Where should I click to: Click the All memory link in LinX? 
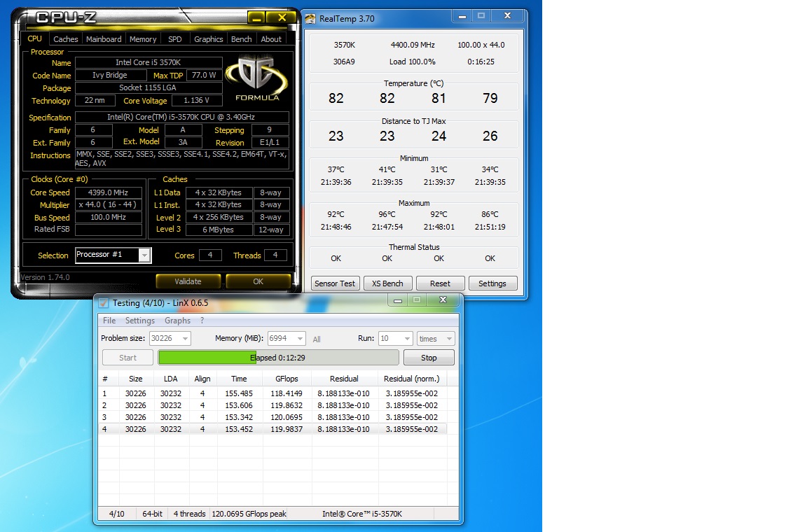(x=317, y=339)
